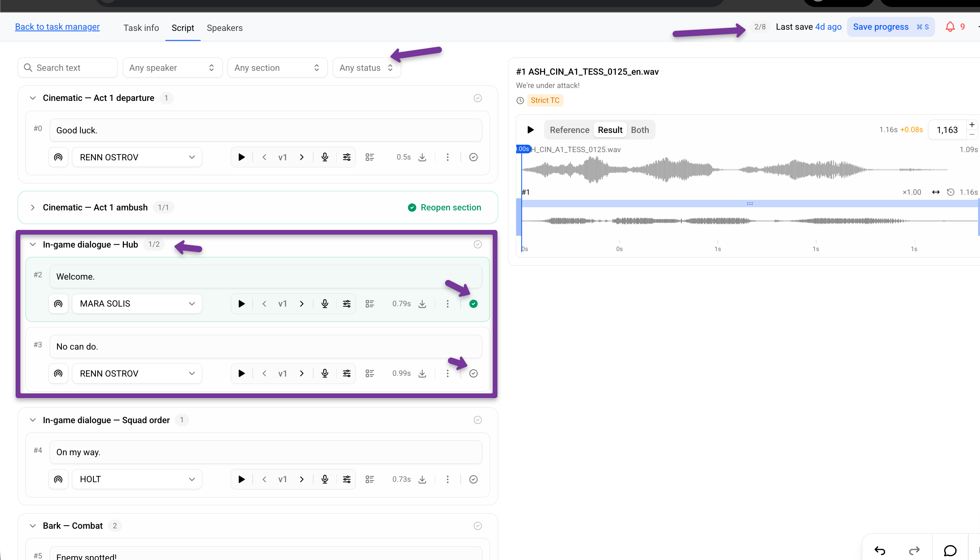Image resolution: width=980 pixels, height=560 pixels.
Task: Reopen the Act 1 ambush section
Action: click(x=444, y=208)
